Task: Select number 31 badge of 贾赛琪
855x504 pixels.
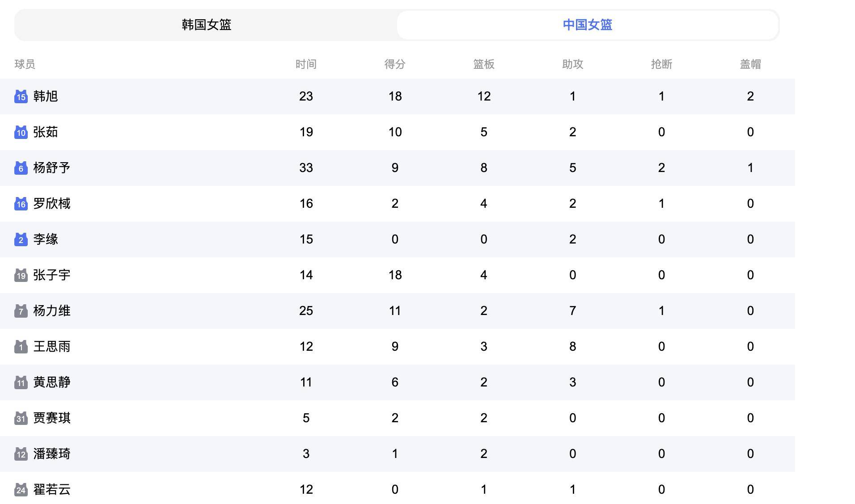Action: (x=20, y=418)
